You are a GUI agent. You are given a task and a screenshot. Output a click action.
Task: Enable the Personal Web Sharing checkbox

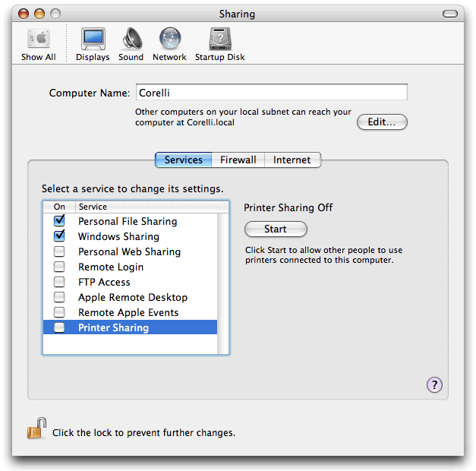click(59, 251)
